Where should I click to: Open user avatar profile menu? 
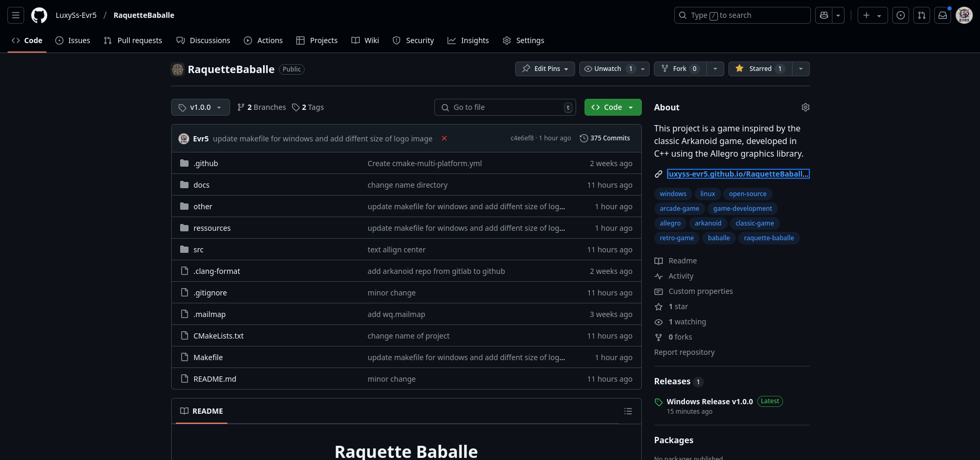coord(964,15)
